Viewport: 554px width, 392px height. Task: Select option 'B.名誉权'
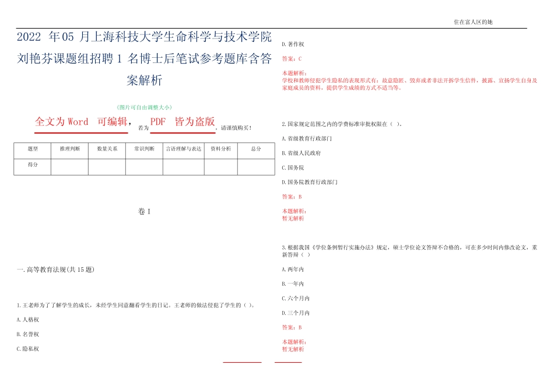click(27, 334)
